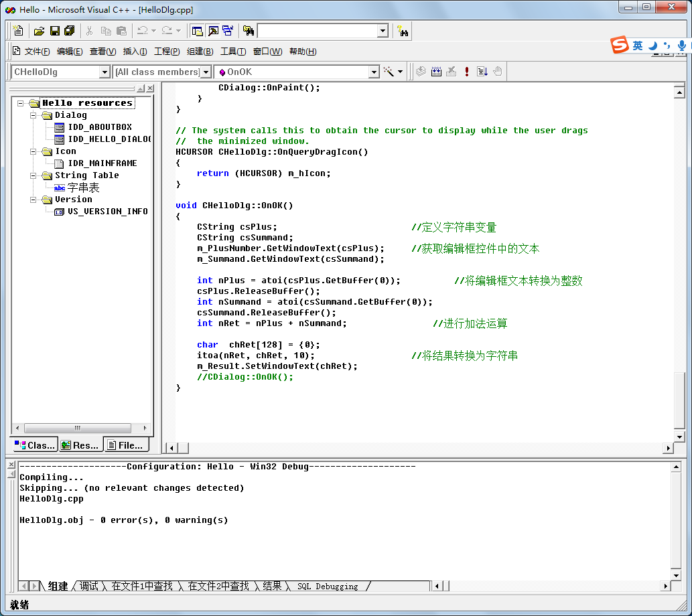The height and width of the screenshot is (616, 692).
Task: Switch to the FileView tab
Action: coord(126,445)
